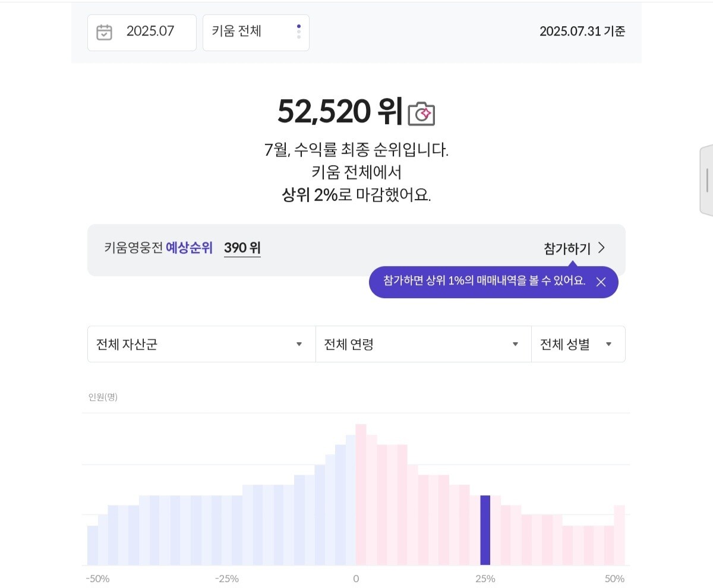Click the 참가하기 link

click(567, 249)
